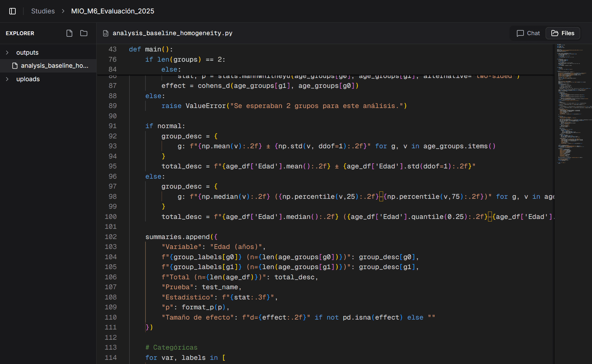
Task: Click the cohens_d effect line 87
Action: pyautogui.click(x=260, y=86)
